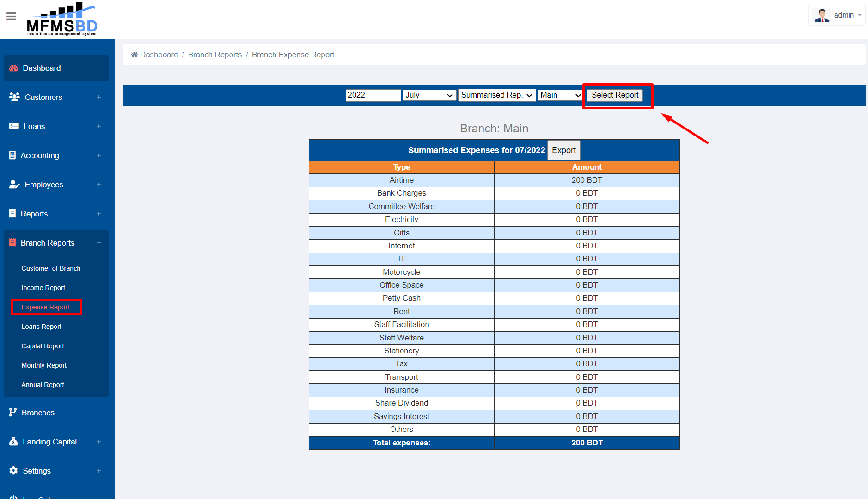The image size is (868, 499).
Task: Click the Amount column header
Action: (587, 167)
